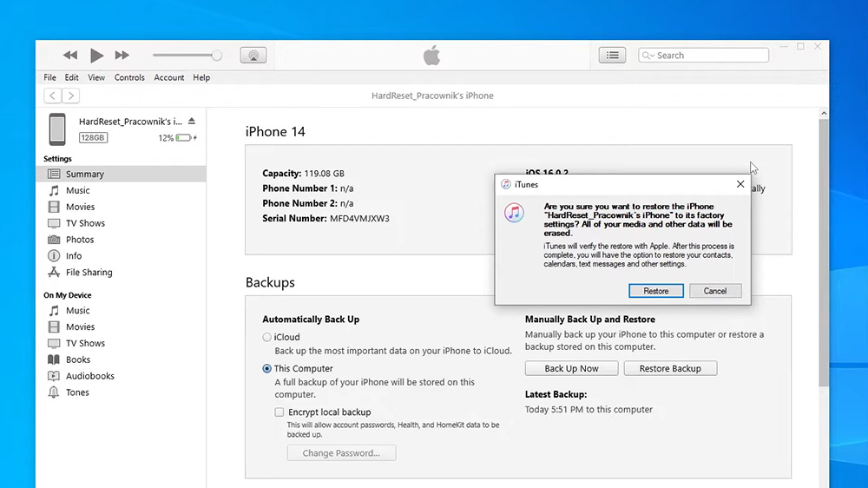
Task: Click the scrollbar up arrow
Action: (824, 113)
